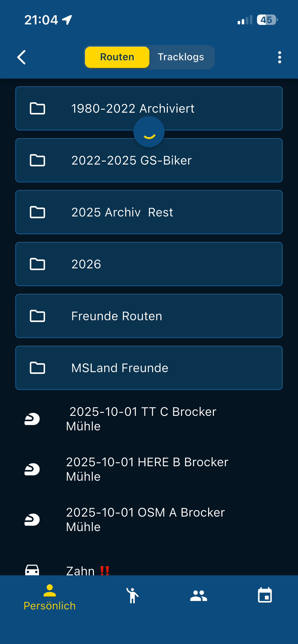Open route 2025-10-01 HERE B Brocker Mühle
Viewport: 298px width, 644px height.
147,469
